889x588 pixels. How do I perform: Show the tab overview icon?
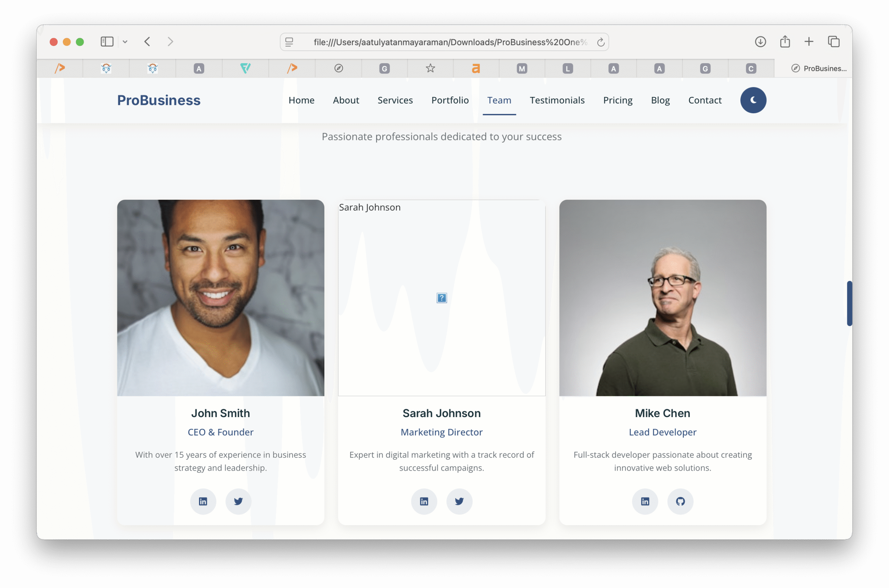click(833, 42)
